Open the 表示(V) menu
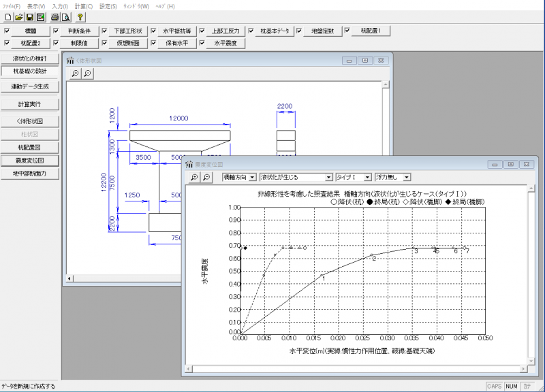 click(36, 6)
